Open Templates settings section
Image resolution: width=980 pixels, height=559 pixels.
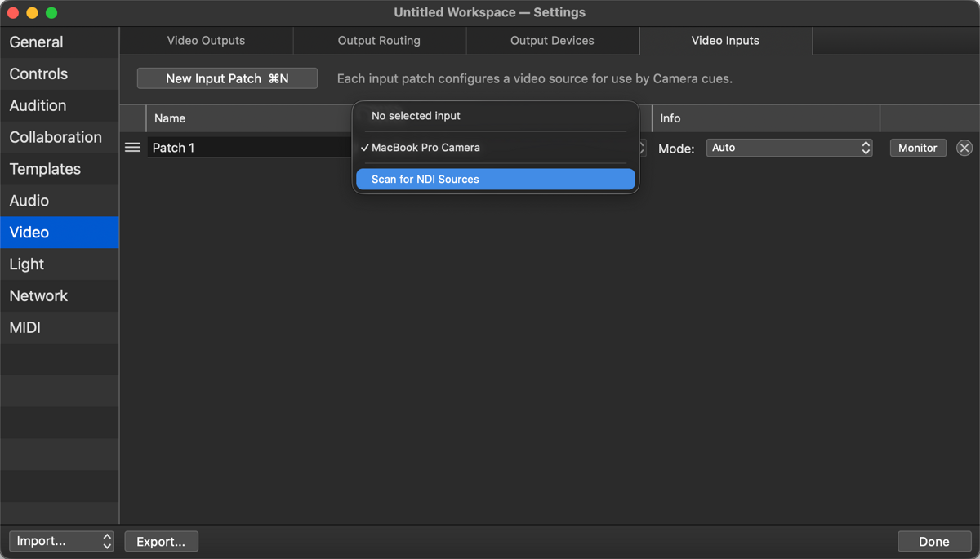coord(60,169)
